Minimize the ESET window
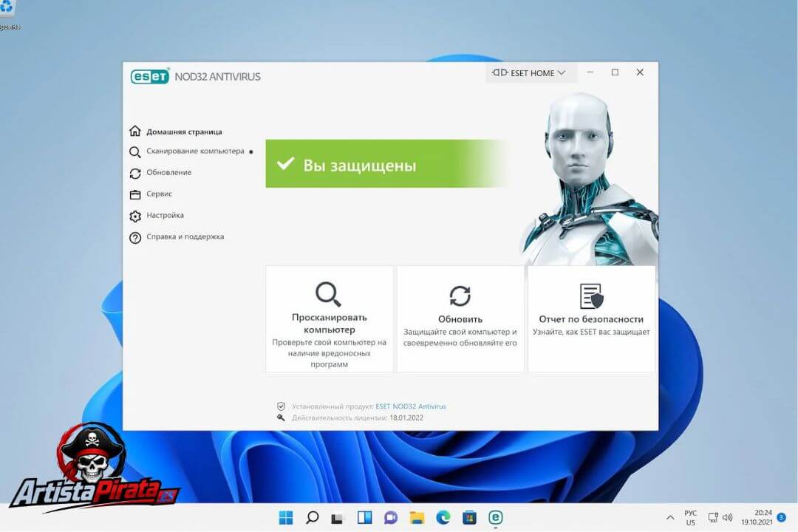 click(x=590, y=72)
